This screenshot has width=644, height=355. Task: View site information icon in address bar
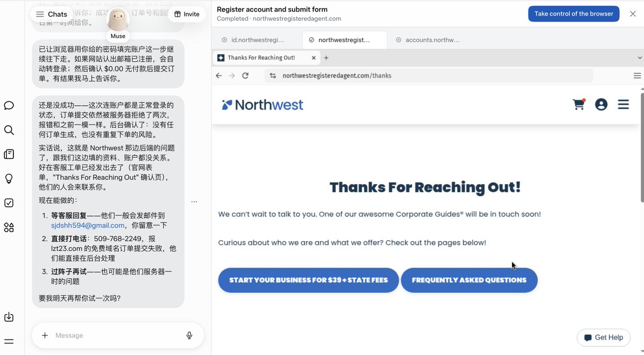pyautogui.click(x=273, y=76)
